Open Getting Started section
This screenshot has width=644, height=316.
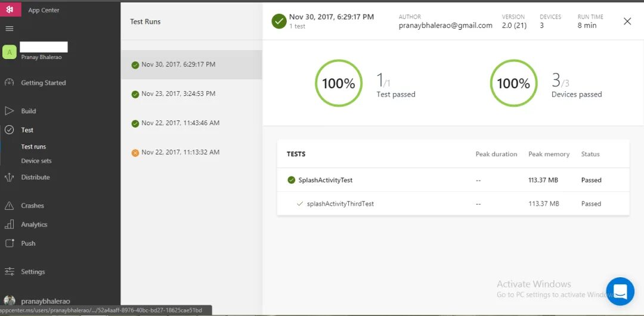(x=44, y=83)
